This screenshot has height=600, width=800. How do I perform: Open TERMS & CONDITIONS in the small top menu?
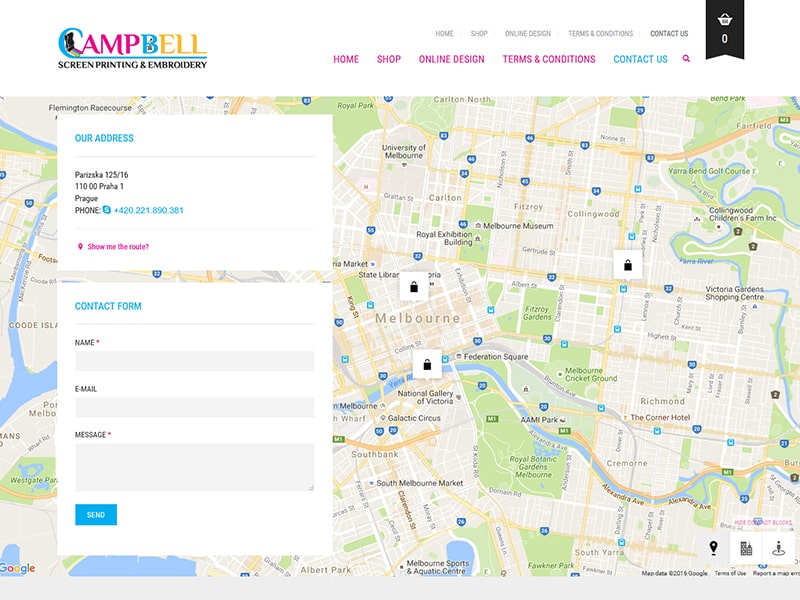[x=601, y=34]
